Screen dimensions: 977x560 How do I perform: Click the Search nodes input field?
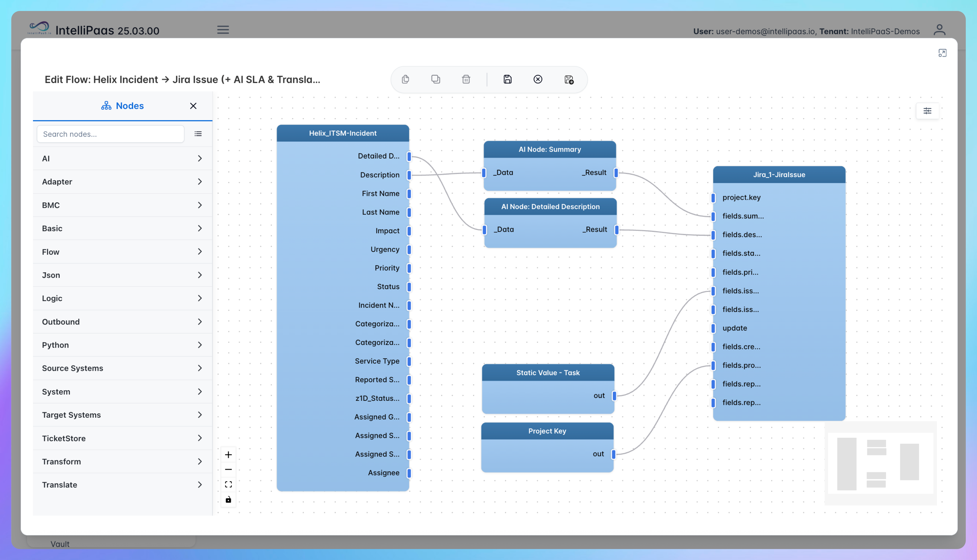click(110, 134)
